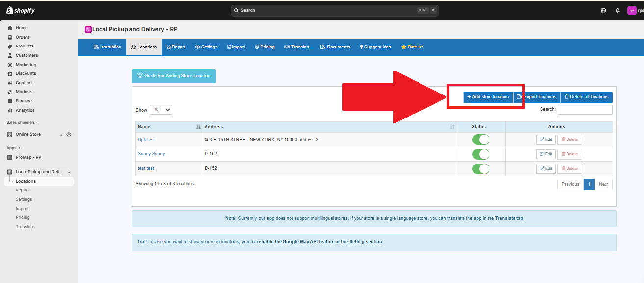644x283 pixels.
Task: Expand Apps section in sidebar
Action: 14,148
